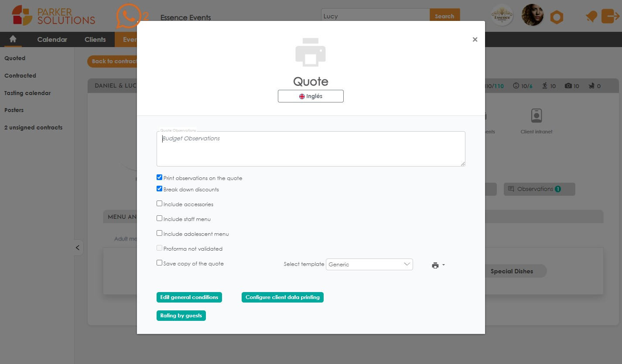Viewport: 622px width, 364px height.
Task: Select the Inglés language option
Action: coord(311,96)
